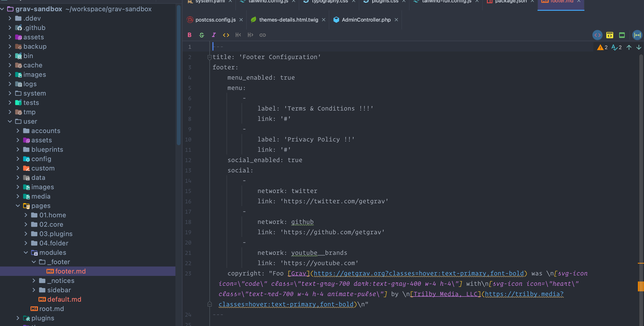Apply italic formatting
The width and height of the screenshot is (644, 326).
coord(214,35)
